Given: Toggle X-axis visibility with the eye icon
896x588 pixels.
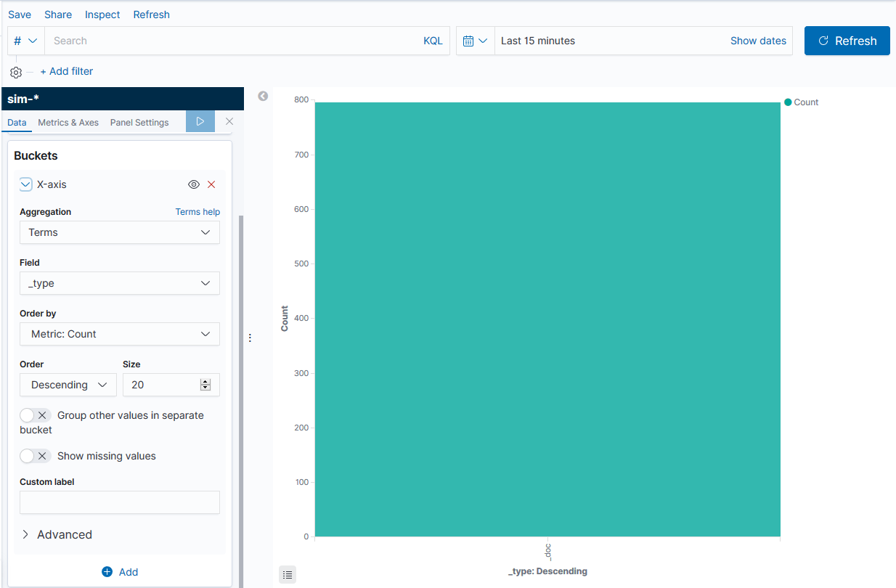Looking at the screenshot, I should (x=193, y=184).
